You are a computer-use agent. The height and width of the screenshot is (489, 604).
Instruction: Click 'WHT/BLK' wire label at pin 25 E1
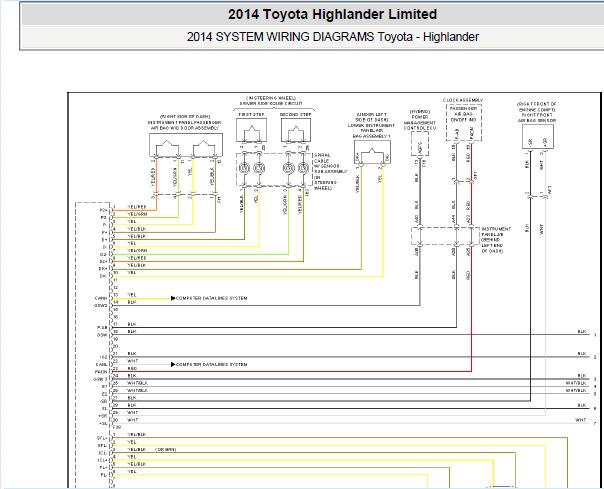137,383
